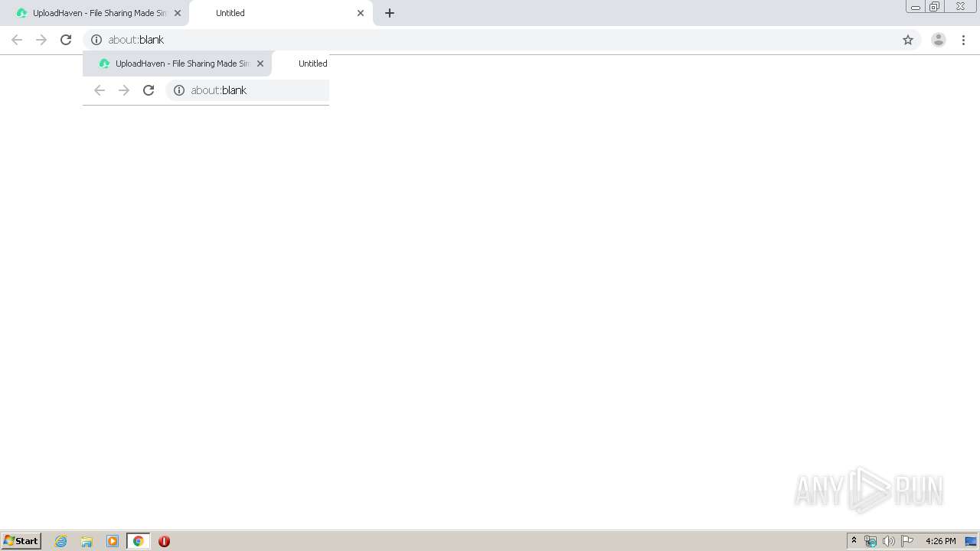
Task: Close the Untitled tab in the main tab strip
Action: coord(361,13)
